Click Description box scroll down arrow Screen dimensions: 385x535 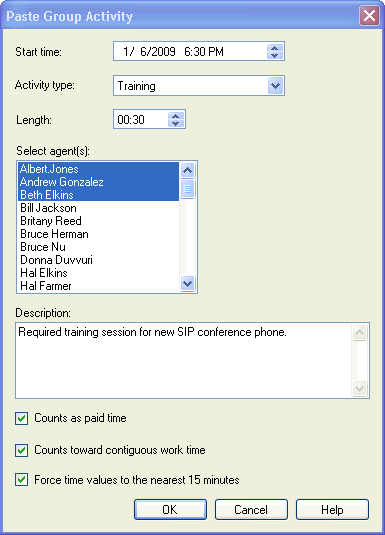(359, 388)
